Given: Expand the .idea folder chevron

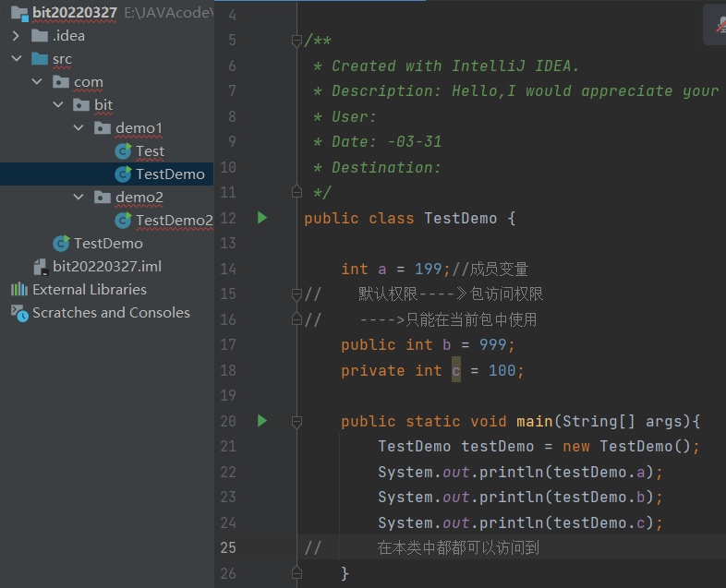Looking at the screenshot, I should click(x=17, y=36).
